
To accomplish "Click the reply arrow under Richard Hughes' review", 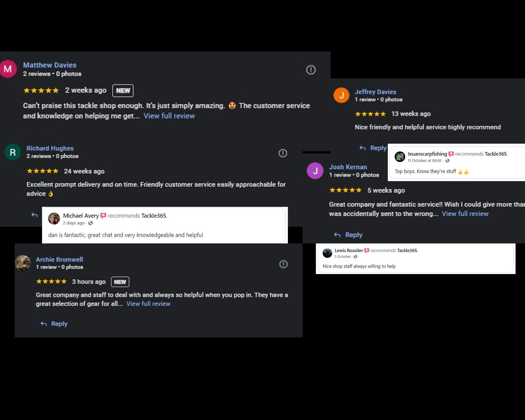I will 35,215.
